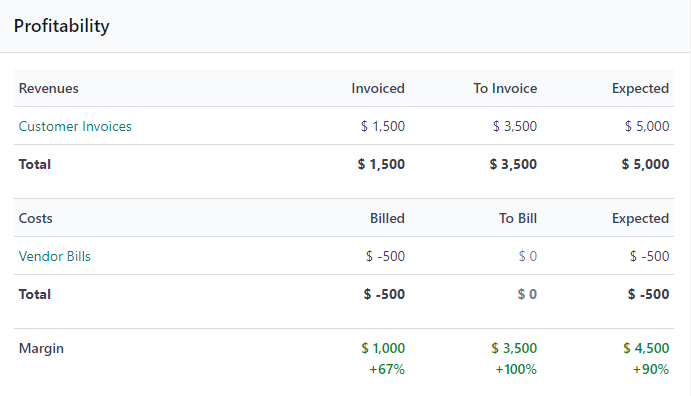Click the costs Expected column header

(640, 218)
